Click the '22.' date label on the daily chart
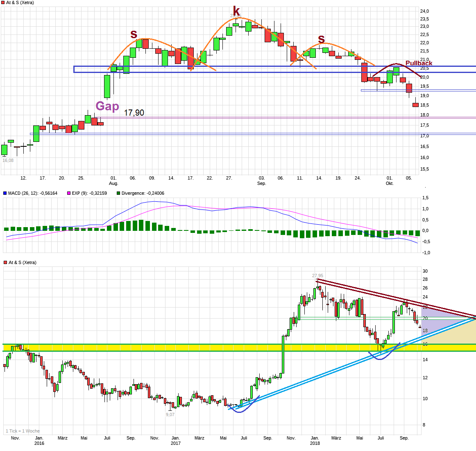The width and height of the screenshot is (476, 451). [210, 178]
